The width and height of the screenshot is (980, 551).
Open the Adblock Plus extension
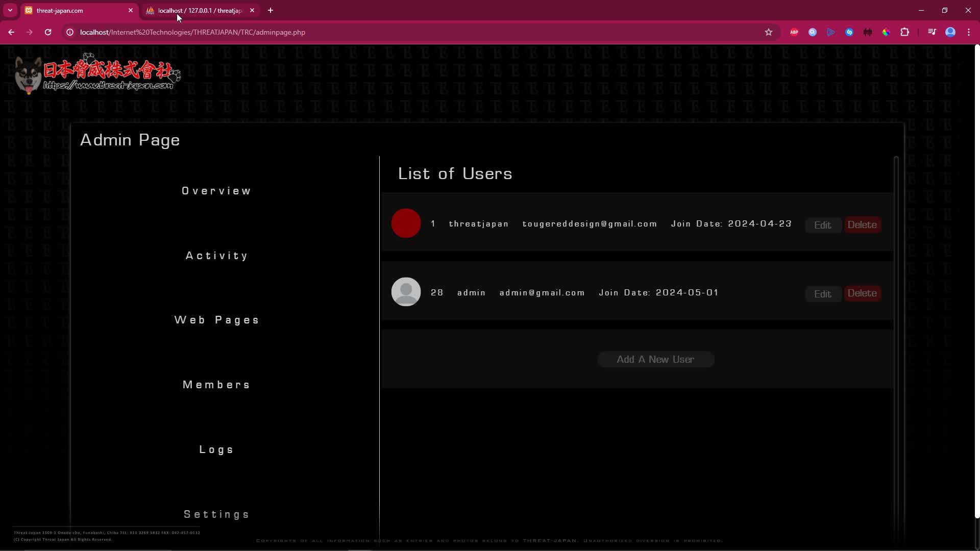point(794,32)
